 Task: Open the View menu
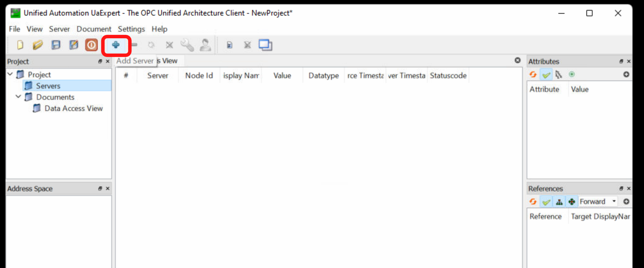(34, 29)
